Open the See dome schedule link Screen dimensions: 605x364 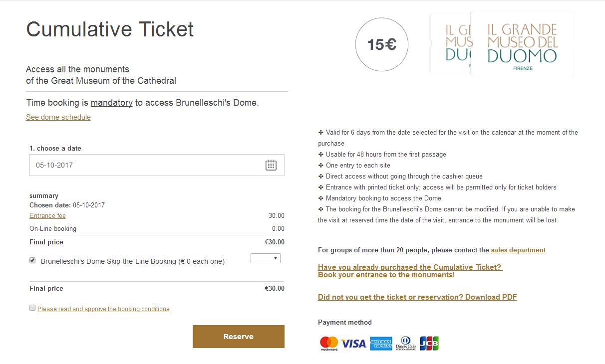click(58, 117)
